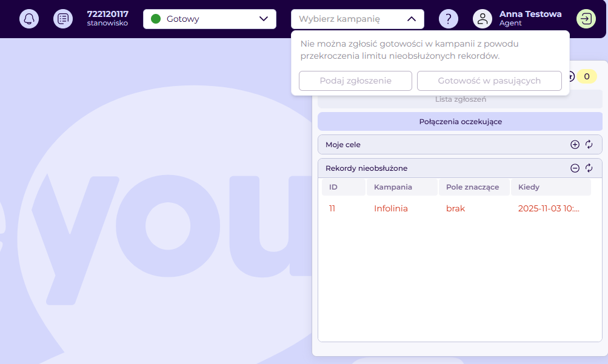Click the Gotowość w pasujących button

(x=489, y=81)
